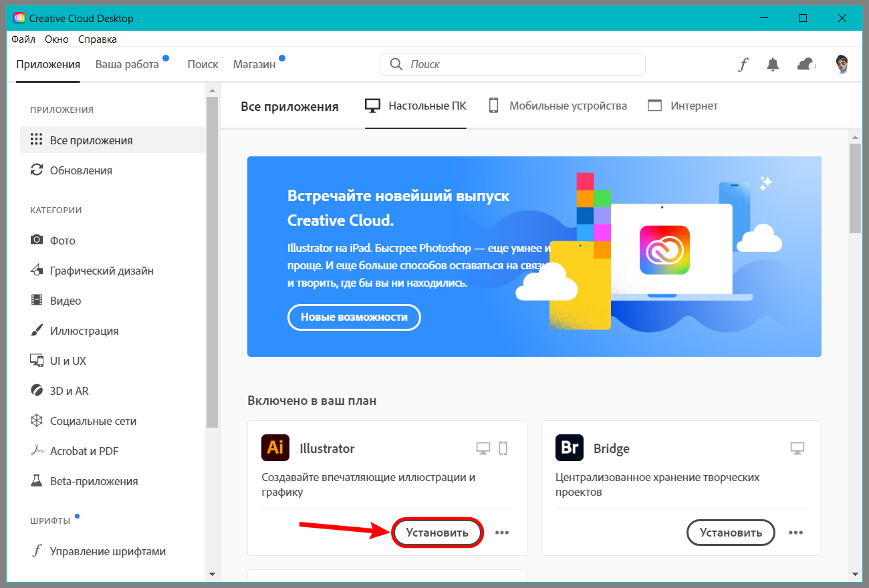The height and width of the screenshot is (588, 869).
Task: Select Все приложения in the sidebar
Action: click(x=113, y=140)
